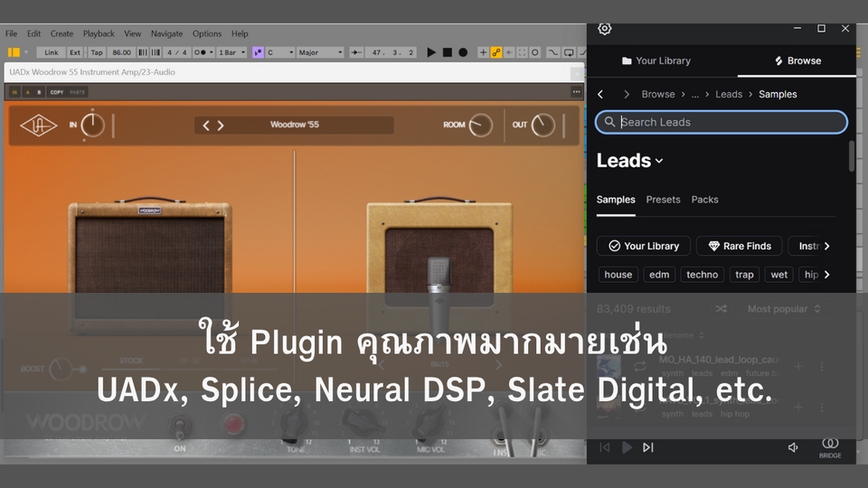The width and height of the screenshot is (868, 488).
Task: Toggle the Ext sync button
Action: [x=75, y=52]
